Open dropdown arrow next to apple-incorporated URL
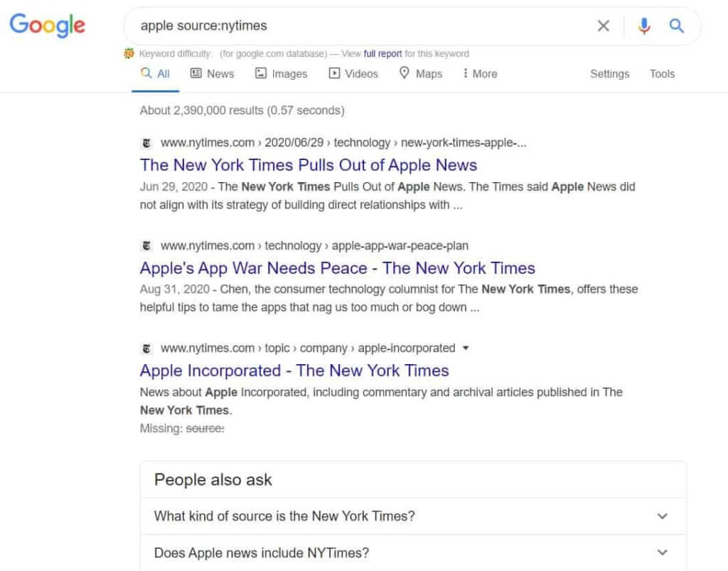This screenshot has width=728, height=571. 466,348
